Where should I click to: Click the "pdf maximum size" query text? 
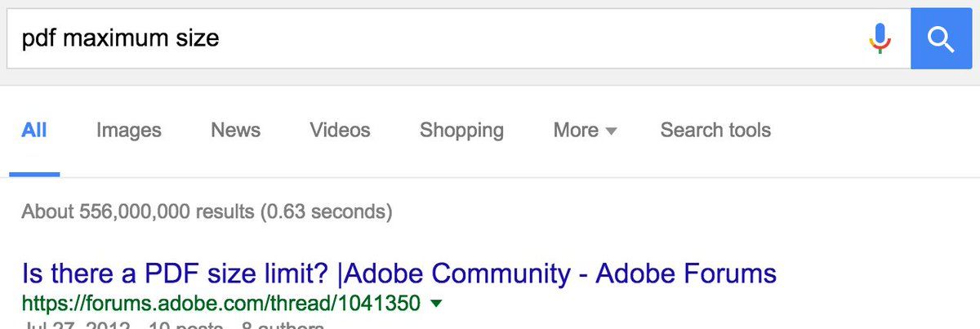[x=120, y=38]
